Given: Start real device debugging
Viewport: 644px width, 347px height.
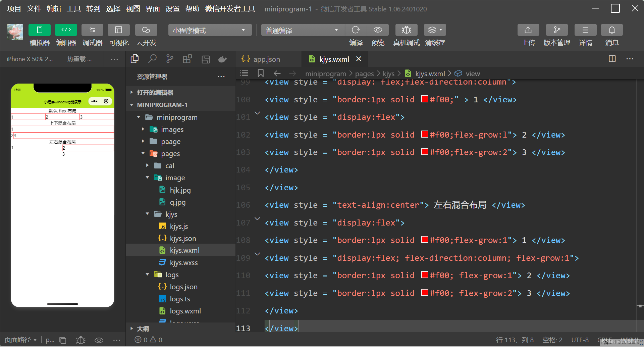Looking at the screenshot, I should (x=406, y=30).
